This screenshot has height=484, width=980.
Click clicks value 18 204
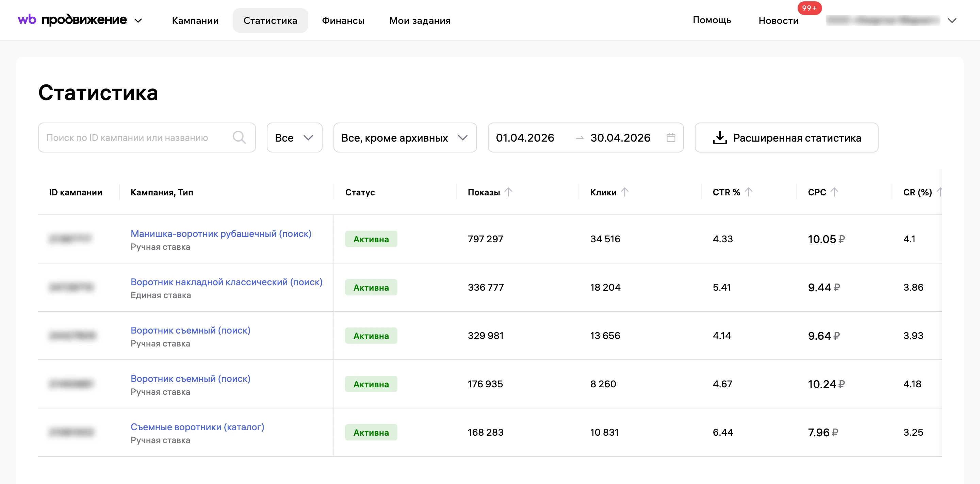(605, 287)
